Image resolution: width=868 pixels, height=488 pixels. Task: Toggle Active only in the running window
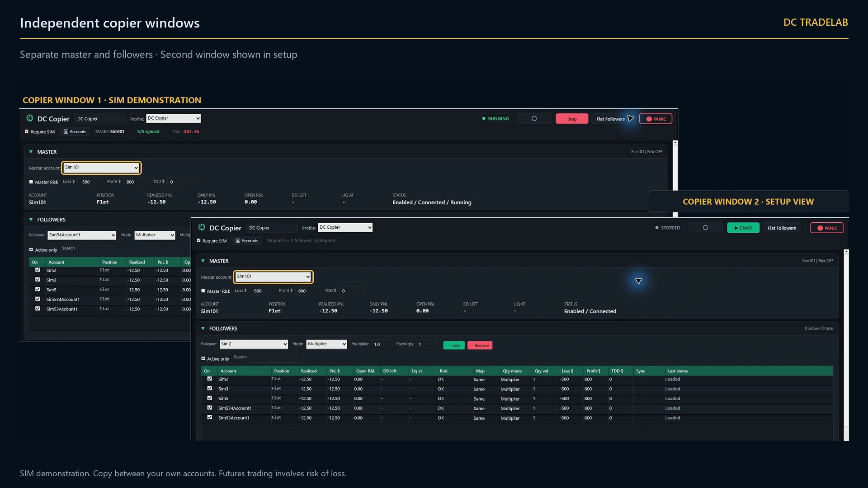pos(31,249)
